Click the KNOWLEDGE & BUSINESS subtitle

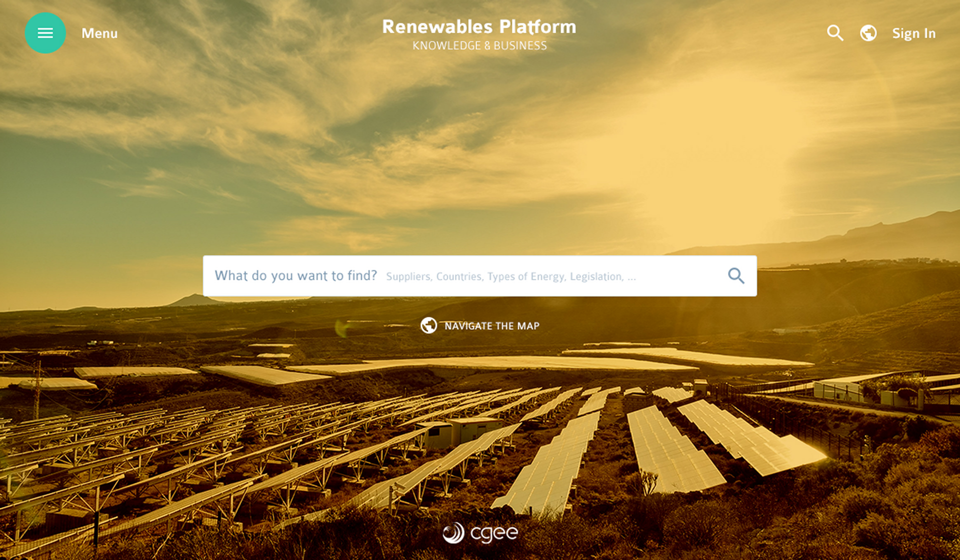point(479,46)
